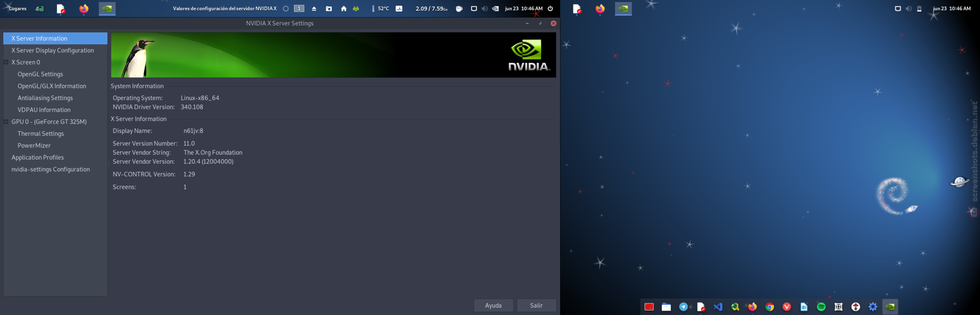980x315 pixels.
Task: Open the document icon with red badge in the dock
Action: [701, 307]
